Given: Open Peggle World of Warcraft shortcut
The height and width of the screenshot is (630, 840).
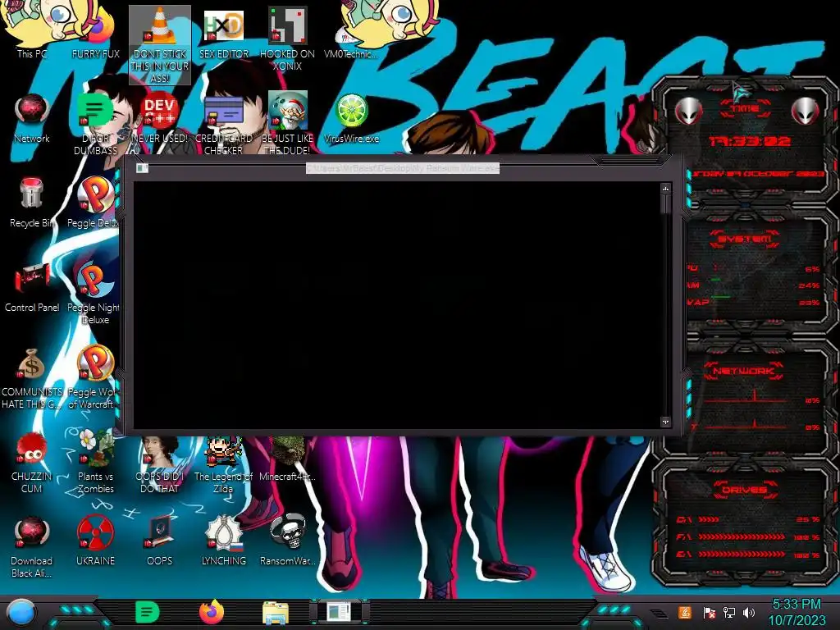Looking at the screenshot, I should (x=94, y=377).
